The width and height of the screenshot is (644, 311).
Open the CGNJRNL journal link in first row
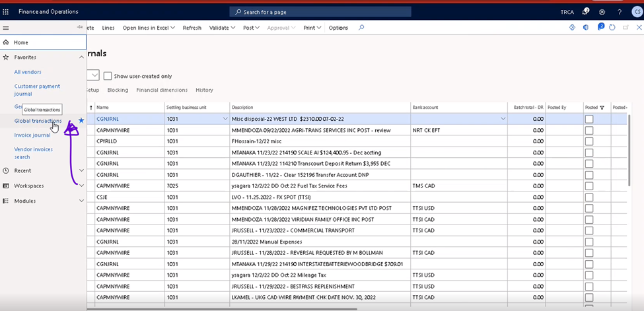tap(108, 119)
